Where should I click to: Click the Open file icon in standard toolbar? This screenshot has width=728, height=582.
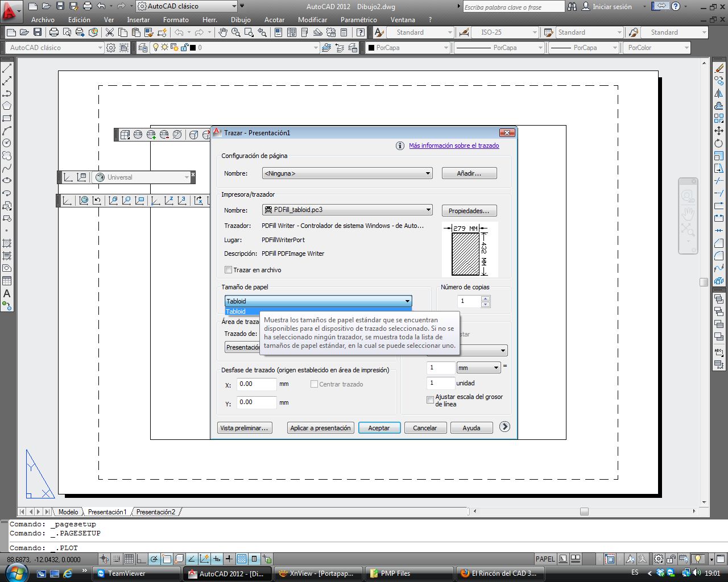coord(24,32)
